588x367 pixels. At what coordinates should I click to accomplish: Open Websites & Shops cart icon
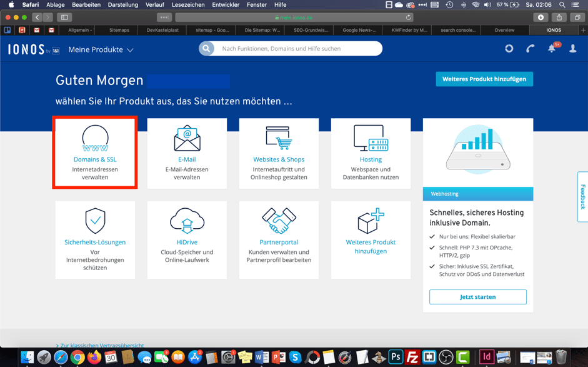click(x=279, y=138)
